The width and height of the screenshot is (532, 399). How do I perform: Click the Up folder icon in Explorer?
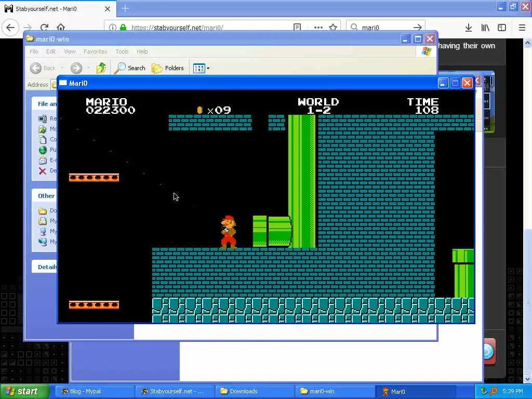click(x=101, y=68)
